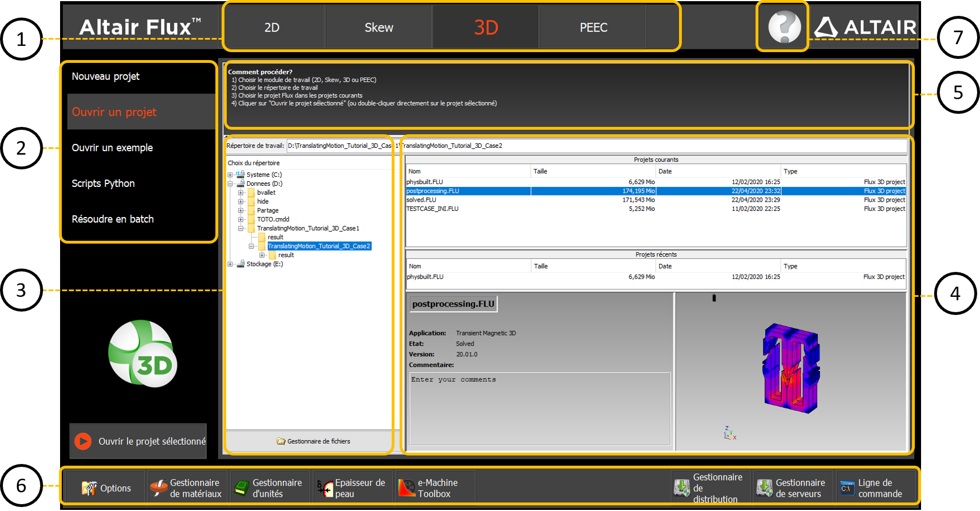Expand the bvallet folder node
Viewport: 980px width, 511px height.
(241, 193)
